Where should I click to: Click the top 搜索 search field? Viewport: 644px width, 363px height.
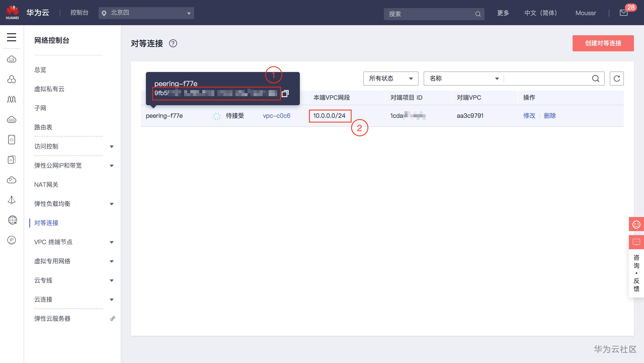point(430,14)
